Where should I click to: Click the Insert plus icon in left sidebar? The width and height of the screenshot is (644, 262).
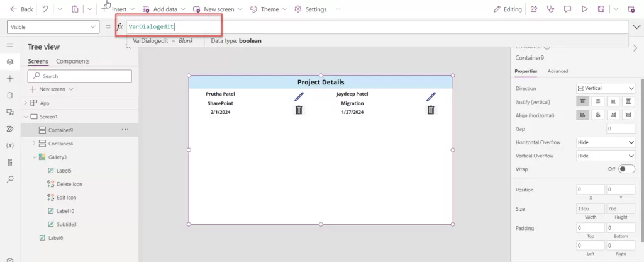[x=9, y=79]
